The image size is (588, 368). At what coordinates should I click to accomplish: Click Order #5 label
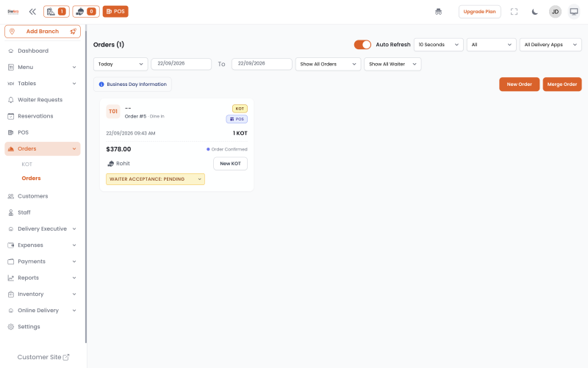(x=135, y=117)
